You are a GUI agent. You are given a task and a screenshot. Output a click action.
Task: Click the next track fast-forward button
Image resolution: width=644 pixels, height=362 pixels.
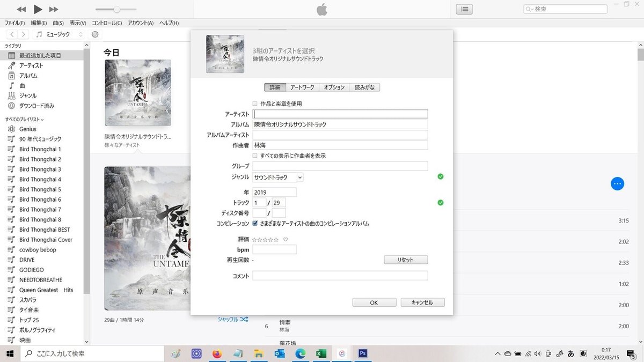[x=53, y=9]
